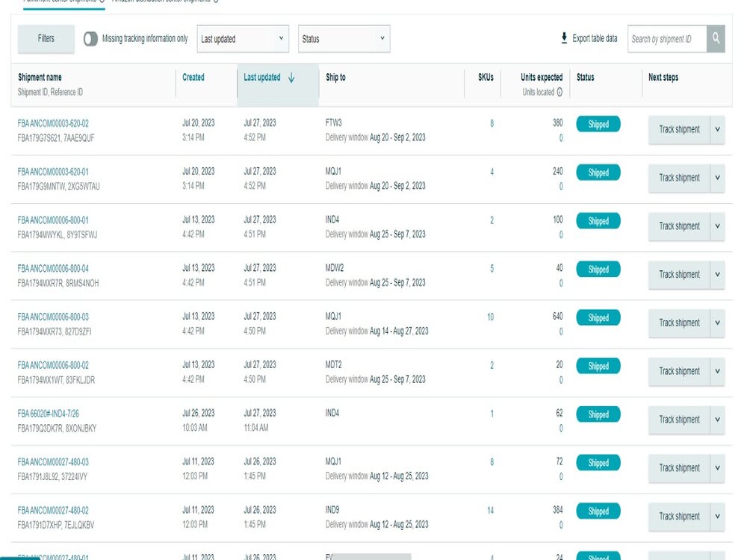Sort table by Created column header
Image resolution: width=747 pixels, height=560 pixels.
point(193,77)
